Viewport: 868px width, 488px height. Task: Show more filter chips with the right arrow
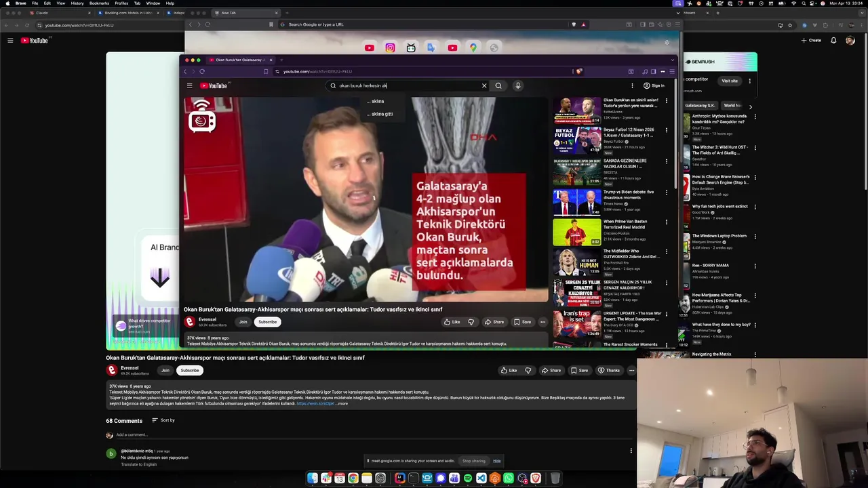click(750, 106)
